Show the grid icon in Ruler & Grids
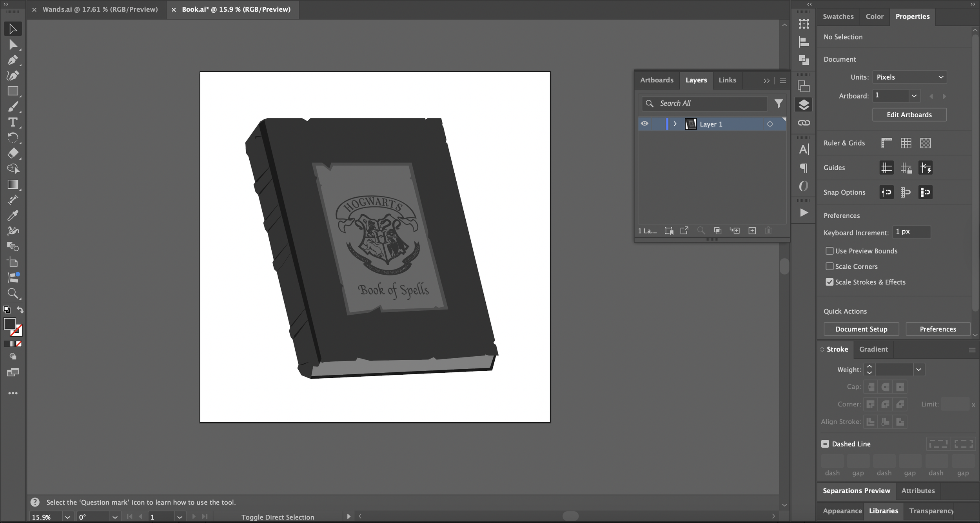 click(906, 143)
